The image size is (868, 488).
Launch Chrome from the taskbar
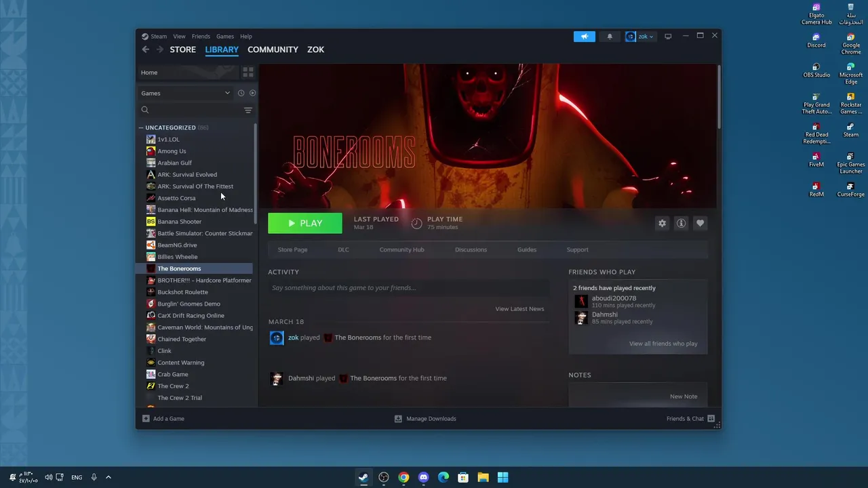tap(403, 477)
